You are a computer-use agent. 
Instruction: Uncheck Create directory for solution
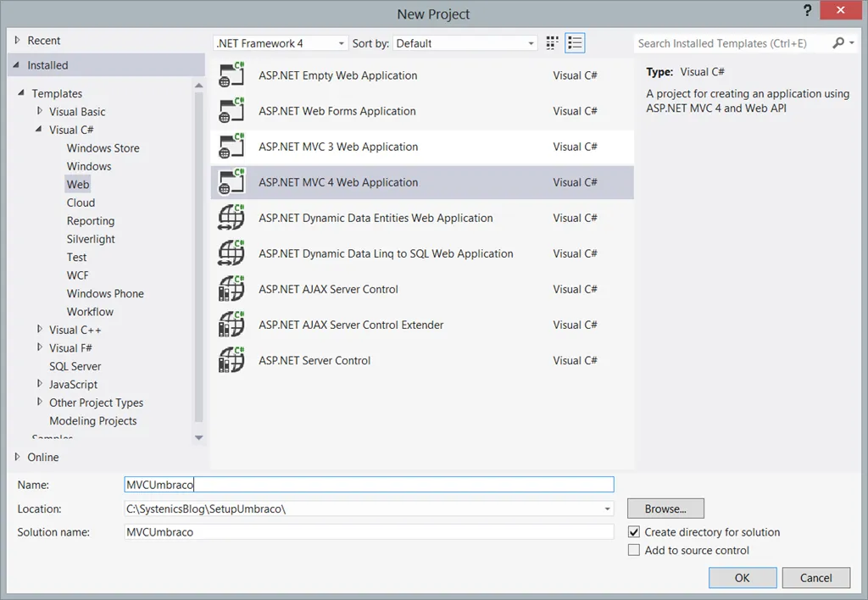[x=634, y=532]
